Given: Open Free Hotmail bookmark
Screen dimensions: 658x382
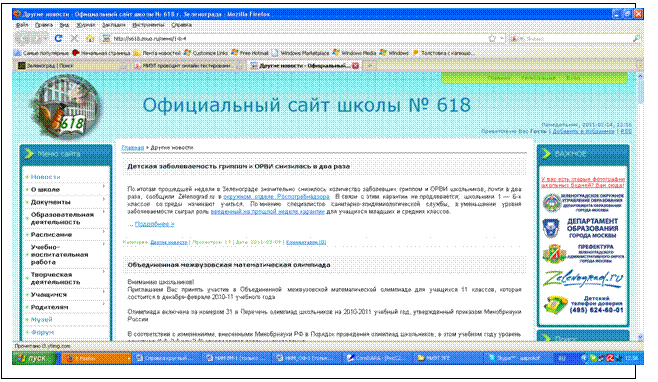Looking at the screenshot, I should click(250, 53).
